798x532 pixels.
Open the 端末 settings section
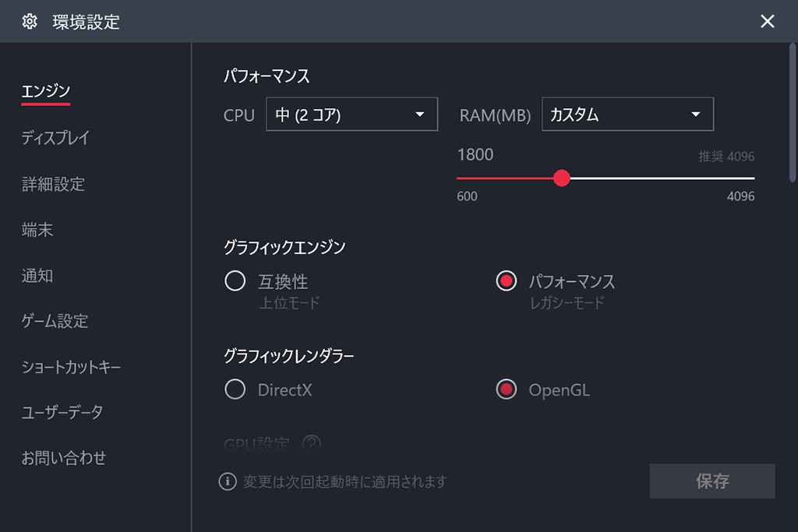pos(37,230)
